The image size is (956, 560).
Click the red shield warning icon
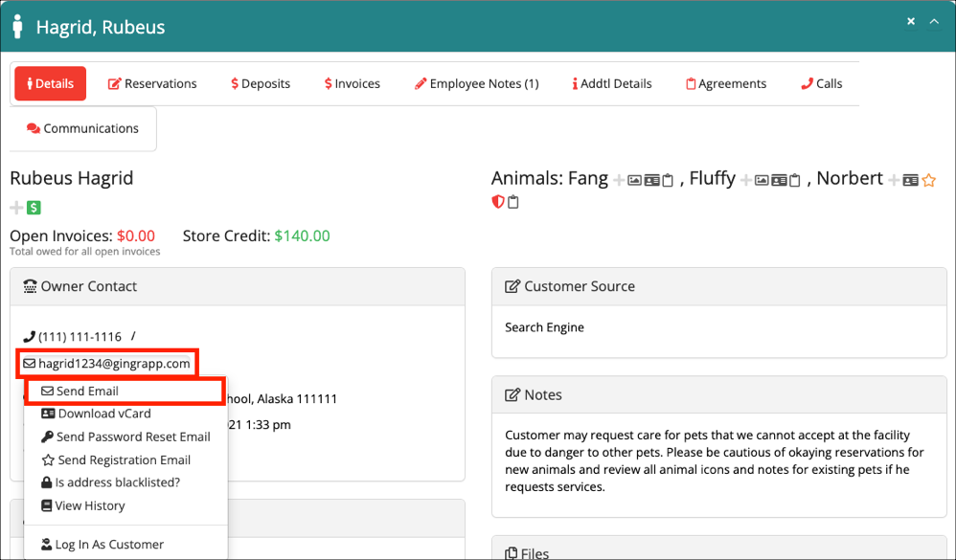[x=498, y=202]
